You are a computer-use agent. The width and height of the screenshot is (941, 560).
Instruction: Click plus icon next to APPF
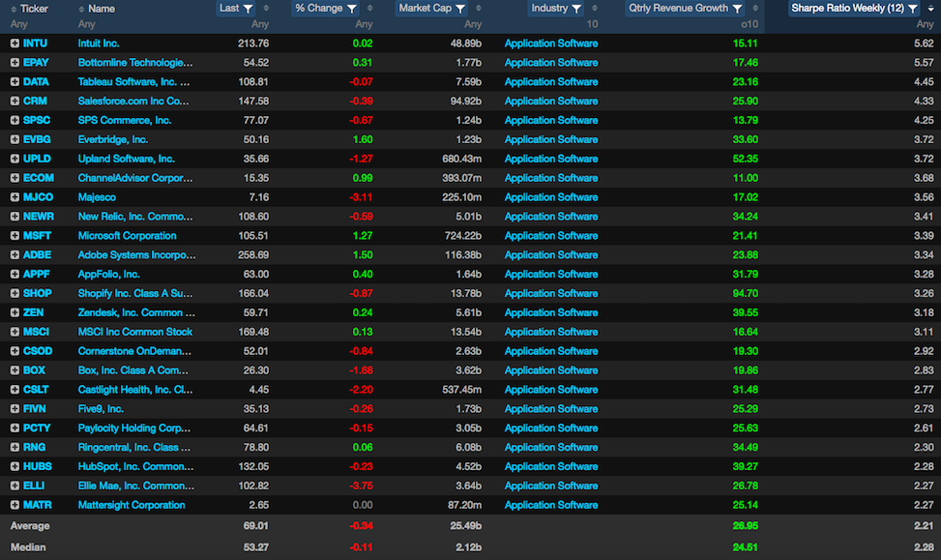[x=15, y=274]
